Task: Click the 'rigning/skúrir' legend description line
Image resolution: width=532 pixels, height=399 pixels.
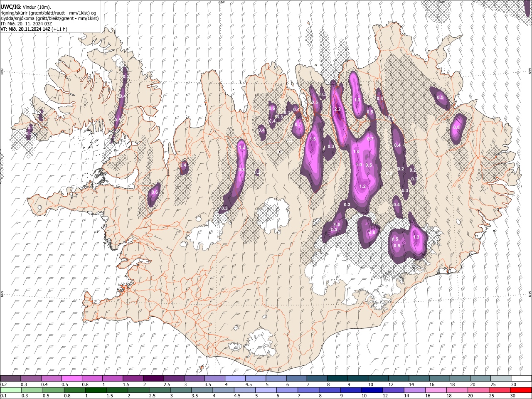Action: pos(48,12)
